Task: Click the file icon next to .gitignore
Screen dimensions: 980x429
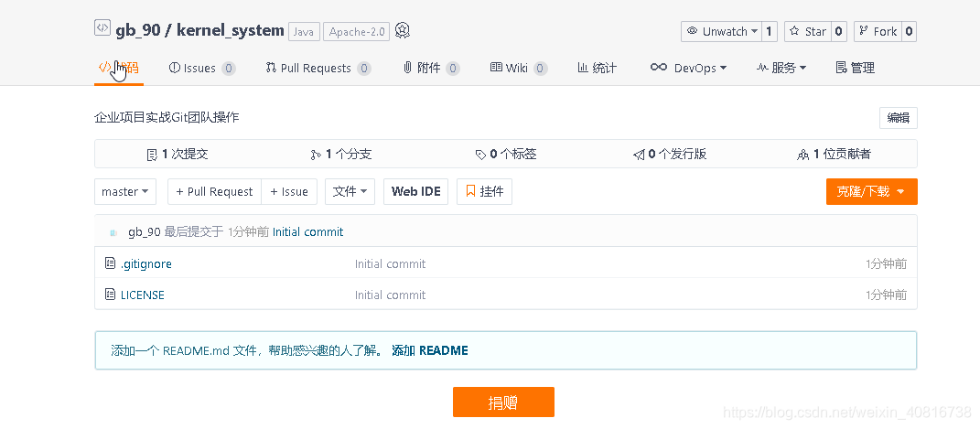Action: 110,263
